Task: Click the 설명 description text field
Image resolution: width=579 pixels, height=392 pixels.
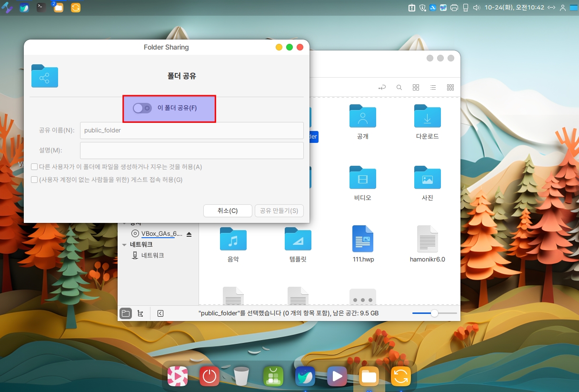Action: tap(191, 150)
